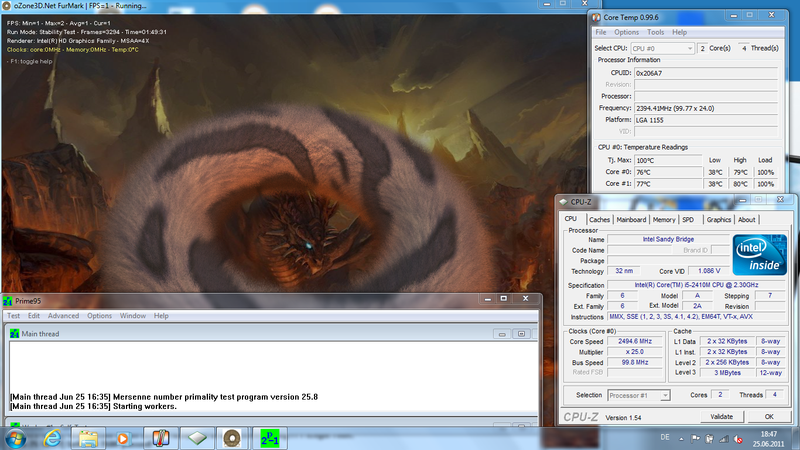Click the Frequency field in Core Temp
800x450 pixels.
[706, 108]
